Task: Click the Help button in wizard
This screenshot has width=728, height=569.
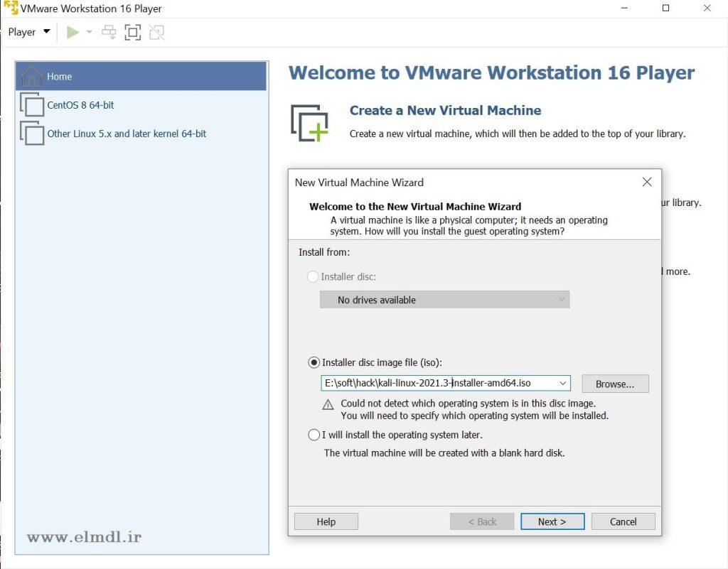Action: (x=326, y=521)
